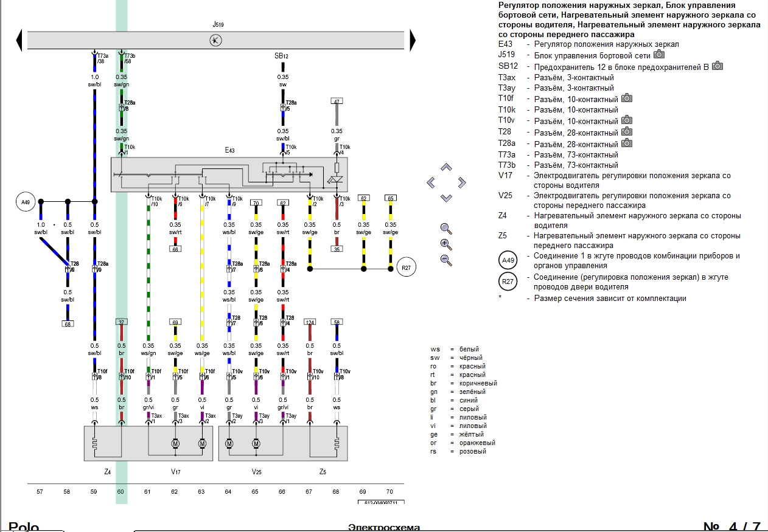Go to next diagram page with right black arrow

[413, 41]
